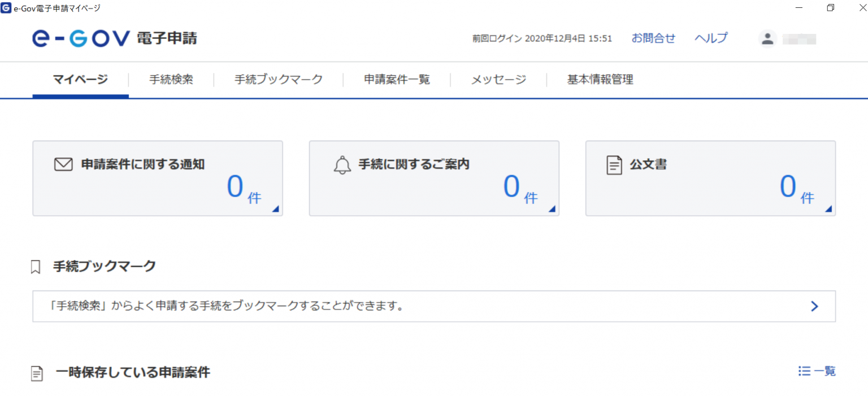Click the 前回ログイン 2020年12月4日 15:51 text
This screenshot has height=396, width=868.
542,39
